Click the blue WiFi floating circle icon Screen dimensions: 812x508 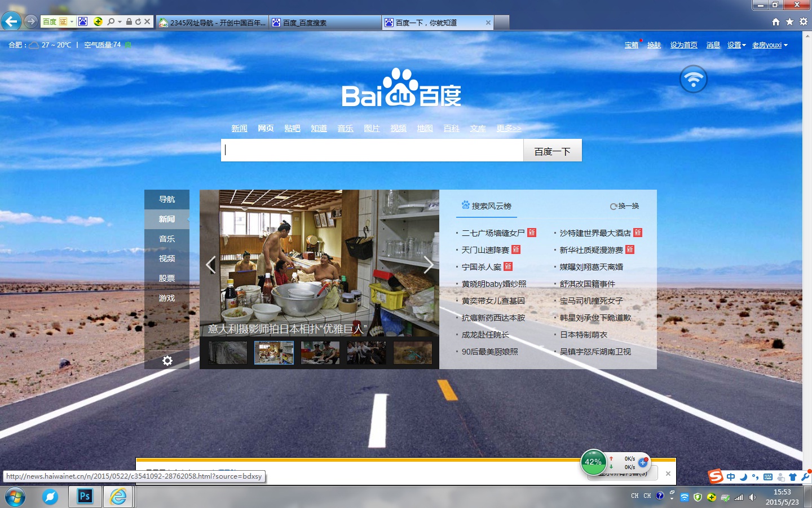pyautogui.click(x=694, y=79)
